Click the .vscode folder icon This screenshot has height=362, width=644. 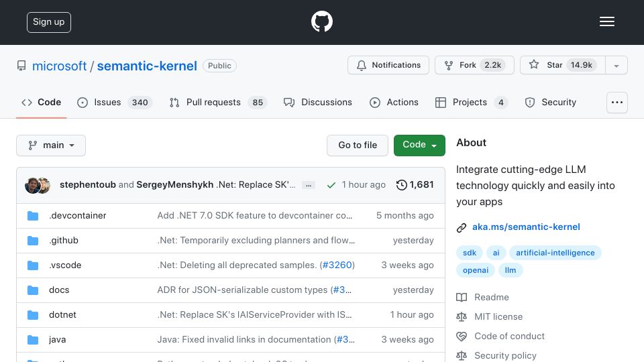[33, 265]
